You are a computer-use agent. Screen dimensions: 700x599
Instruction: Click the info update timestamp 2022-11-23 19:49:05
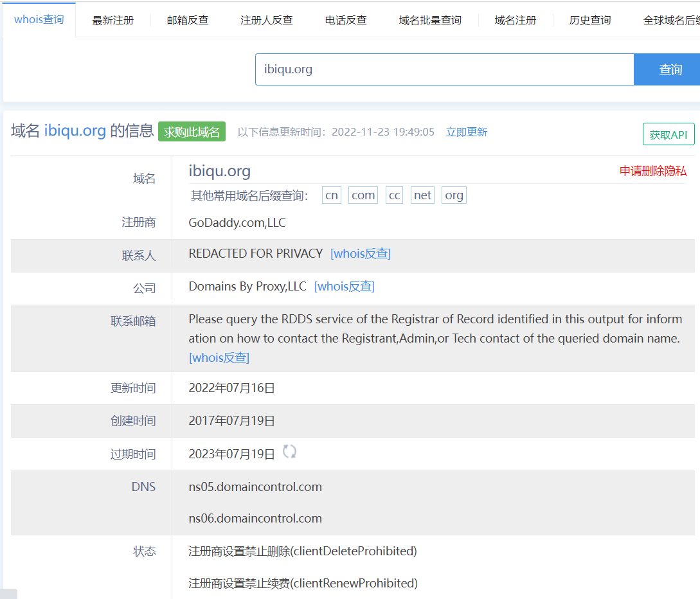[383, 132]
